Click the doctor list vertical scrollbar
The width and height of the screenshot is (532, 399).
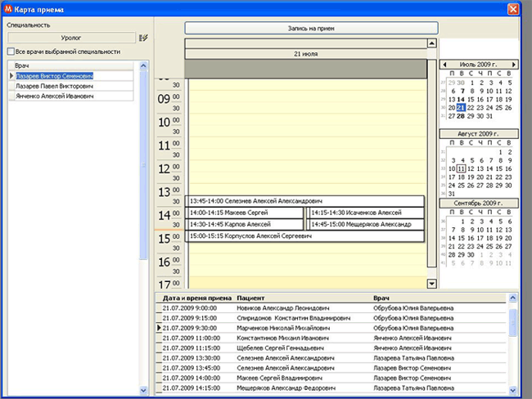click(x=145, y=164)
